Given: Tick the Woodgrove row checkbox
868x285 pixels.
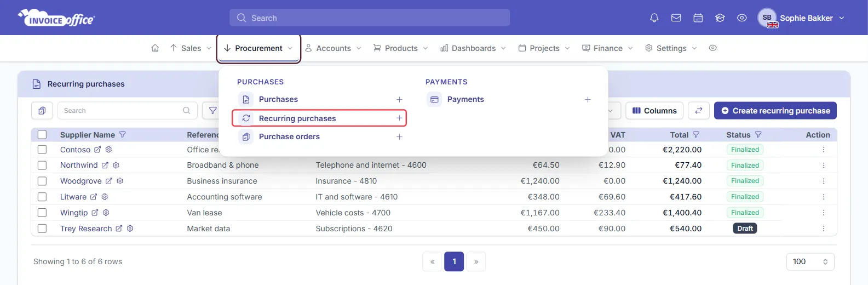Looking at the screenshot, I should tap(42, 181).
